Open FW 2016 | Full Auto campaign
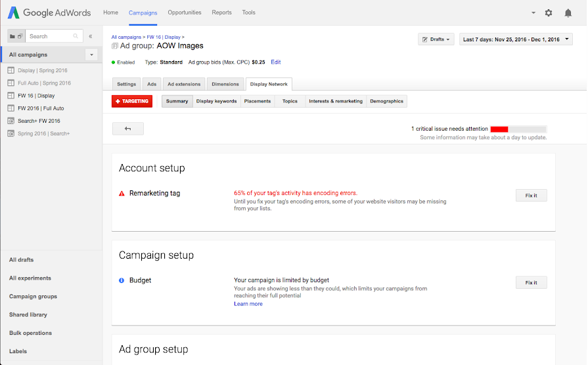Screen dimensions: 588x365 pyautogui.click(x=41, y=108)
